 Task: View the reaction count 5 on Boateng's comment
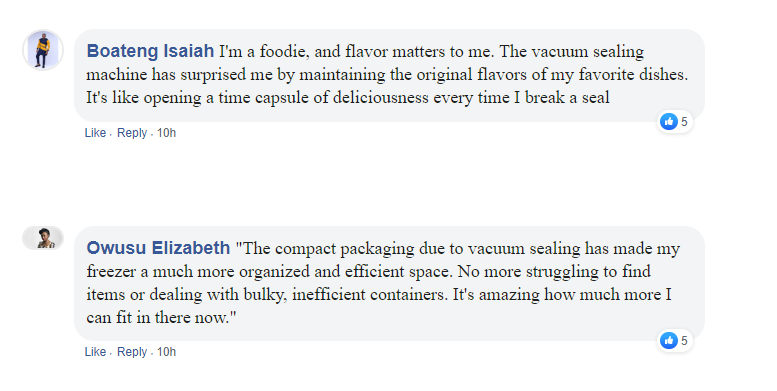click(x=684, y=122)
